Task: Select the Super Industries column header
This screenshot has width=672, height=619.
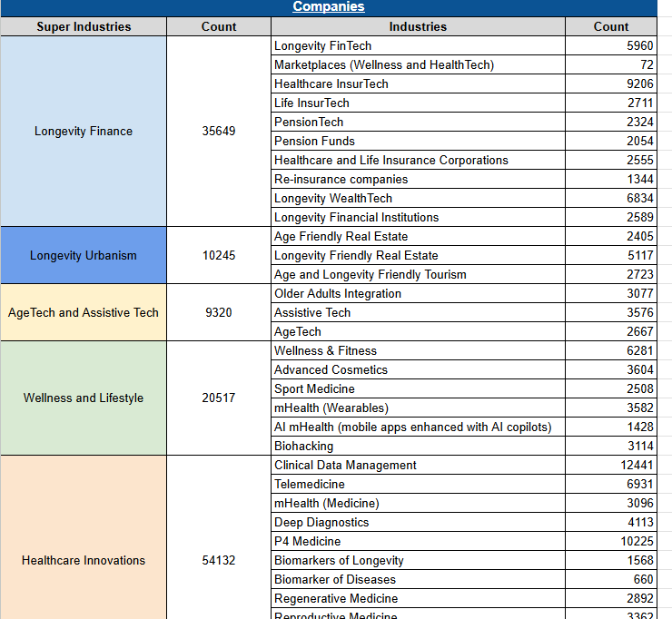Action: [84, 26]
